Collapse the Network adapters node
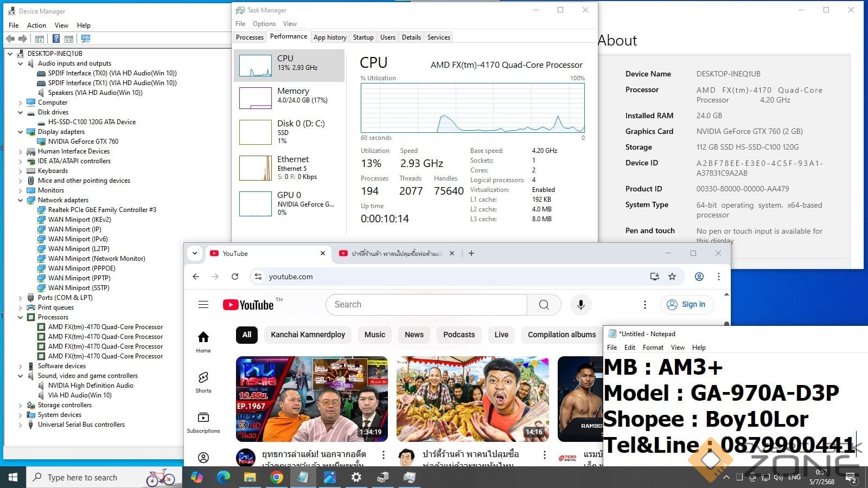This screenshot has height=488, width=868. tap(21, 200)
